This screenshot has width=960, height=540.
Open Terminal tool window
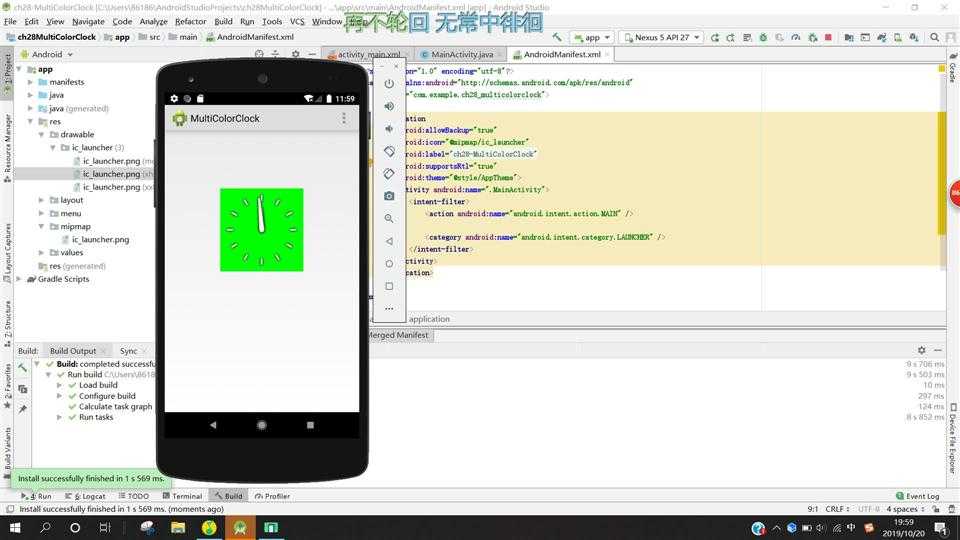182,496
